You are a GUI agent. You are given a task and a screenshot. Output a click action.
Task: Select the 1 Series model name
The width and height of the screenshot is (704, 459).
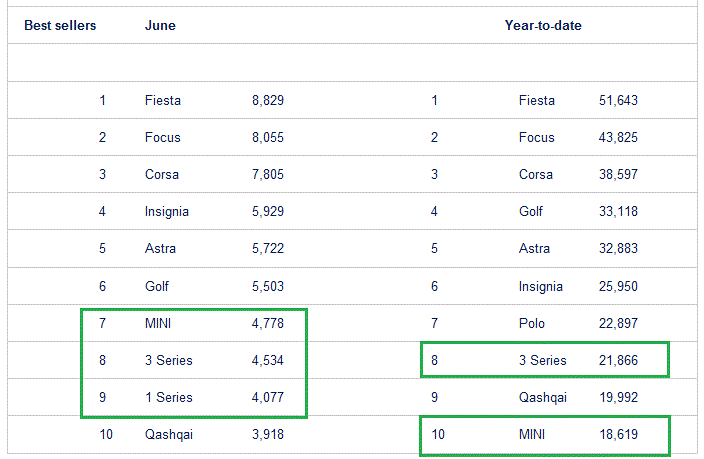point(169,398)
